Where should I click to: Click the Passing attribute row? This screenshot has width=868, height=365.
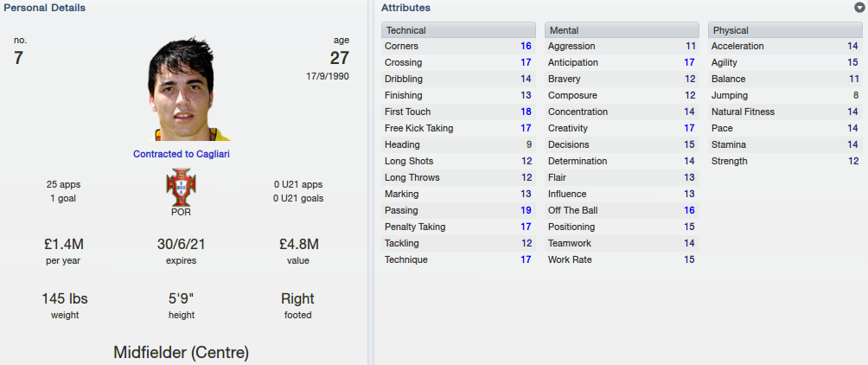click(458, 210)
